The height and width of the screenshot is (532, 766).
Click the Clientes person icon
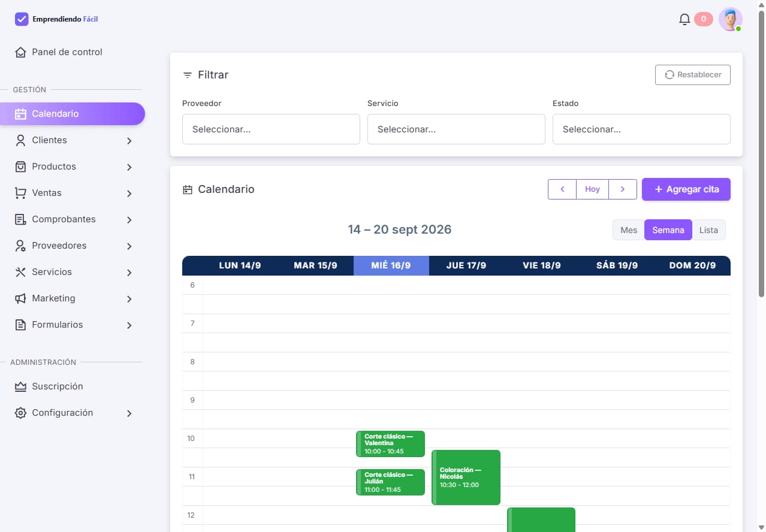click(x=21, y=140)
